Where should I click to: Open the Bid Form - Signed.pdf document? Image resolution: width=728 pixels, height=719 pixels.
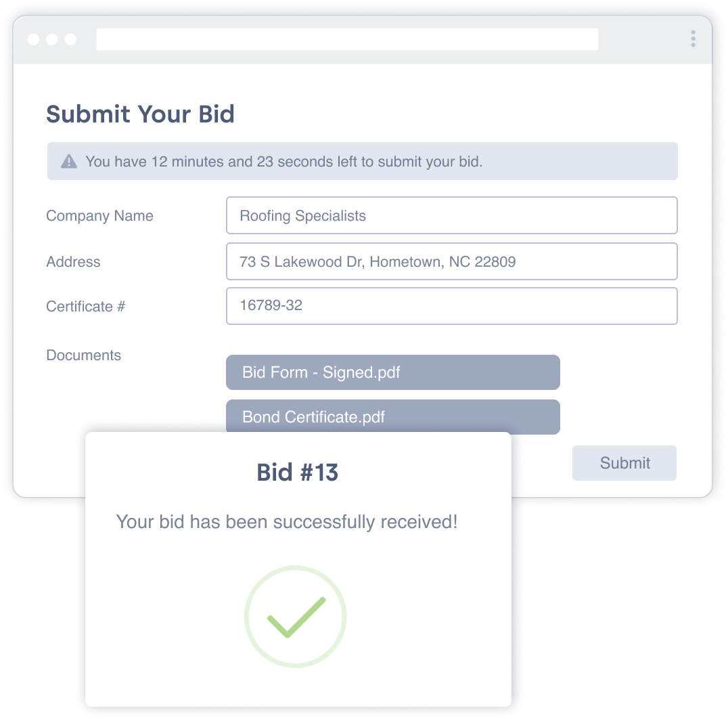coord(392,372)
